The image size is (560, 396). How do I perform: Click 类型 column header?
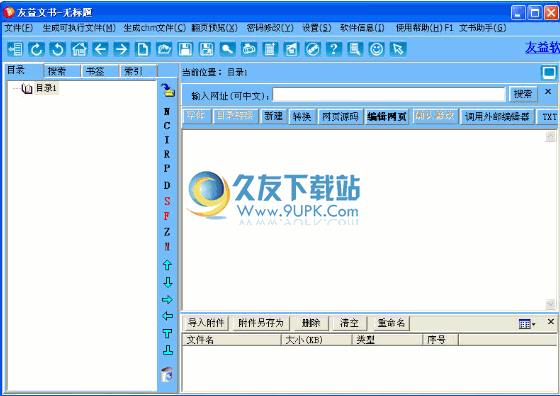tap(388, 340)
